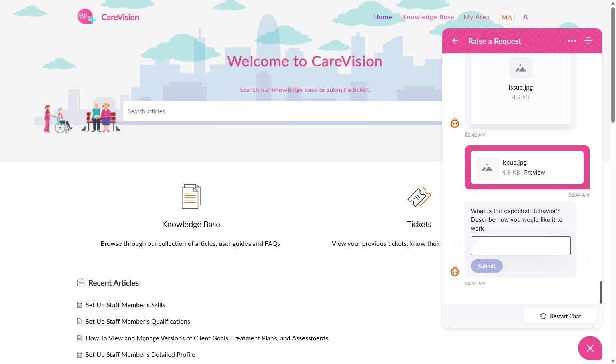
Task: Open the Client Goals, Treatment Plans versions article
Action: [207, 338]
